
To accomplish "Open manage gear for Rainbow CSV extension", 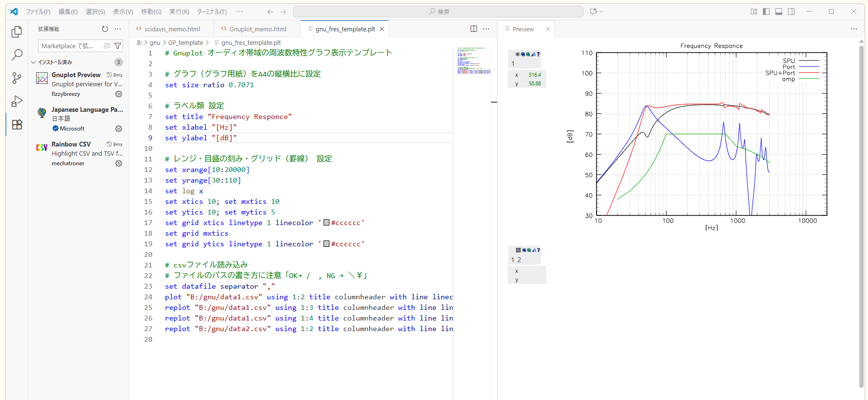I will click(x=119, y=163).
